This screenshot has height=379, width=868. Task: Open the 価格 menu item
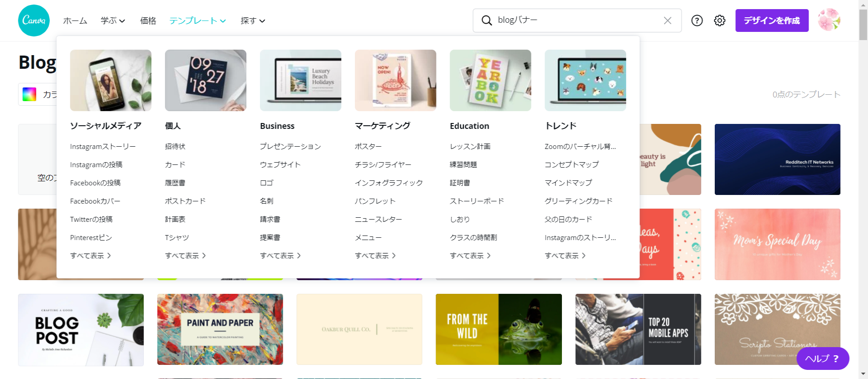click(148, 20)
